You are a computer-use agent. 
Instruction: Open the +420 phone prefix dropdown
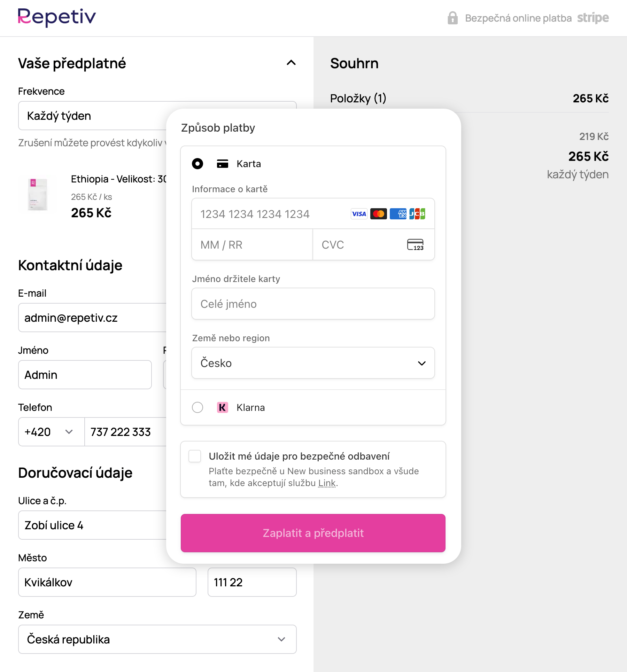(51, 432)
